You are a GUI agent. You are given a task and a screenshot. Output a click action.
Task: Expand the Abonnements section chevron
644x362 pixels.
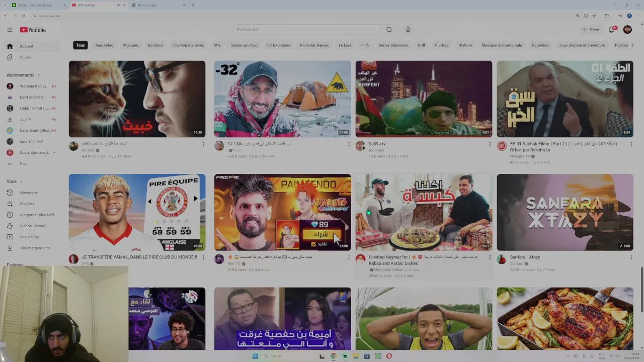coord(38,75)
